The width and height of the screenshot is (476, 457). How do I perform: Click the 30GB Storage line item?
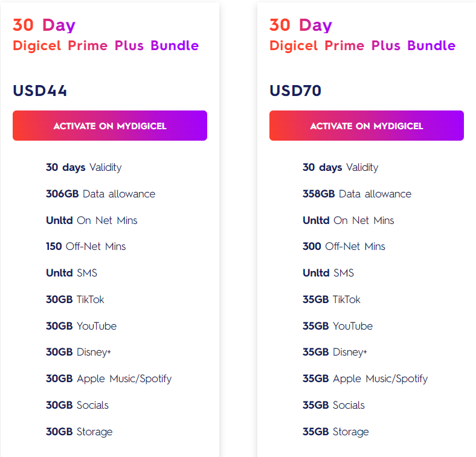79,432
